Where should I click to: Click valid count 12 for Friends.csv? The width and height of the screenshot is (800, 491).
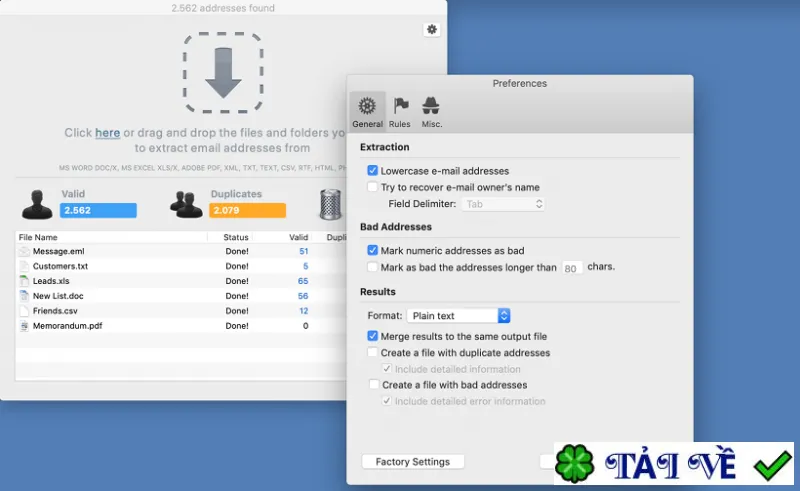304,310
